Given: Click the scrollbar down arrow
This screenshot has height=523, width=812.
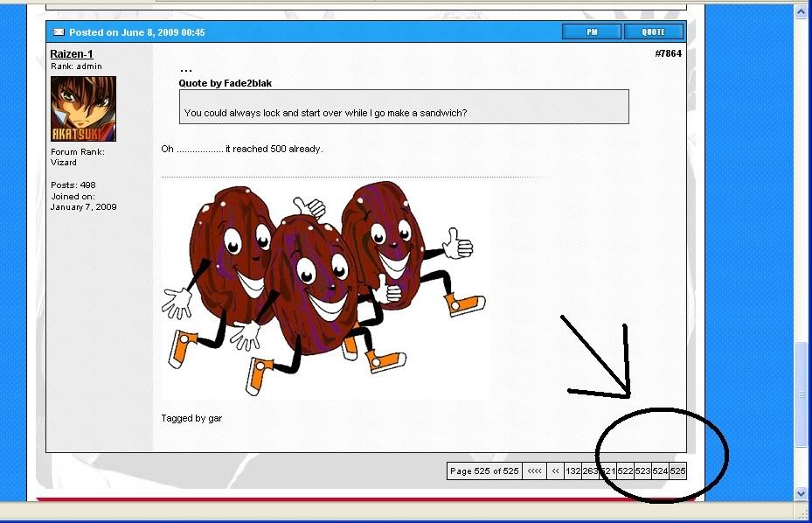Looking at the screenshot, I should coord(802,494).
